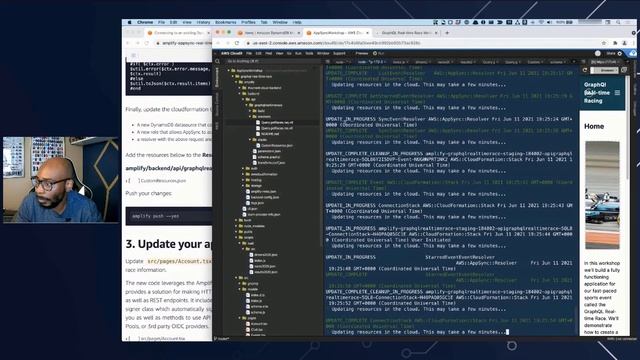Image resolution: width=640 pixels, height=360 pixels.
Task: Click the Home heading in the preview
Action: (594, 127)
